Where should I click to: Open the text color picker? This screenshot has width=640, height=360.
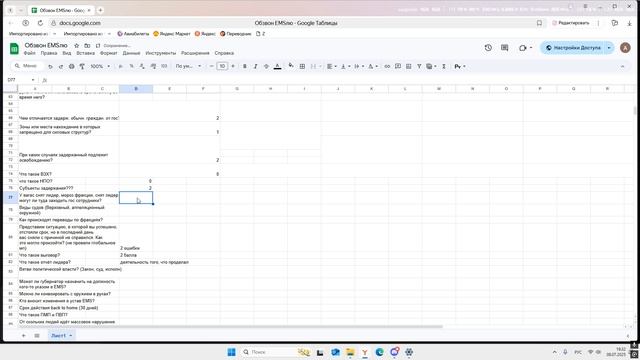point(278,66)
